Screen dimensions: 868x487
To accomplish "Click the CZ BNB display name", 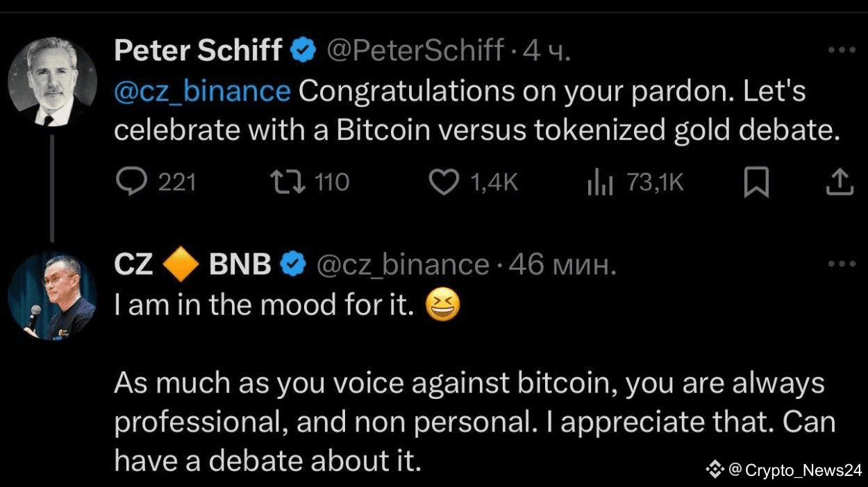I will tap(192, 264).
